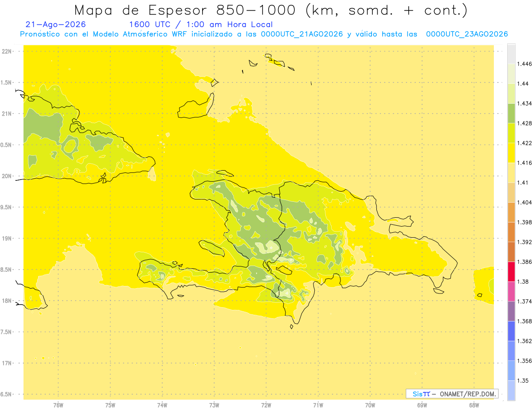Viewport: 532px width, 411px height.
Task: Click the orange legend band between 1.398 and 1.404
Action: coord(511,212)
